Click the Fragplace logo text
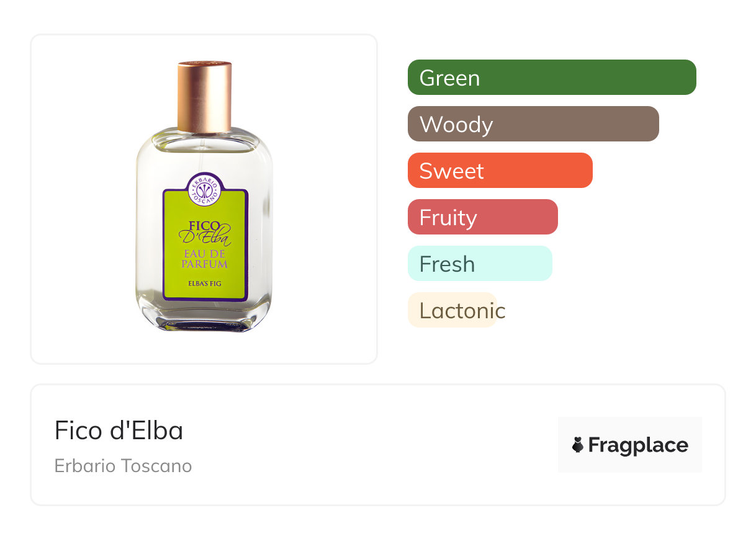This screenshot has width=756, height=536. coord(638,445)
